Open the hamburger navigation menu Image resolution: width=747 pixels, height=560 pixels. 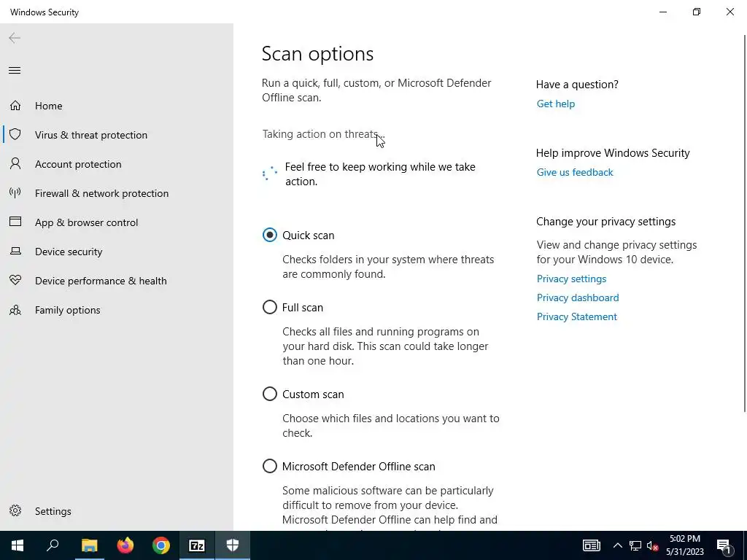coord(15,71)
